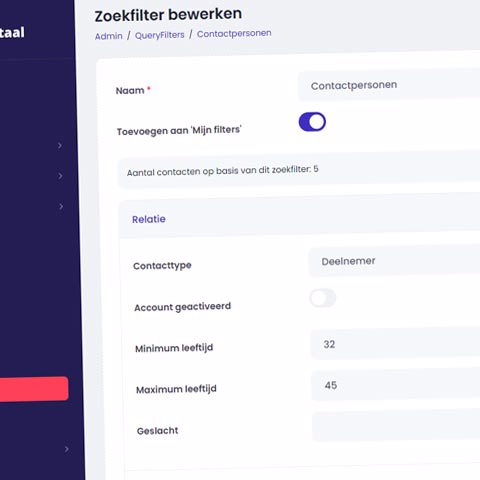The width and height of the screenshot is (480, 480).
Task: Open the Geslacht dropdown field
Action: click(396, 426)
